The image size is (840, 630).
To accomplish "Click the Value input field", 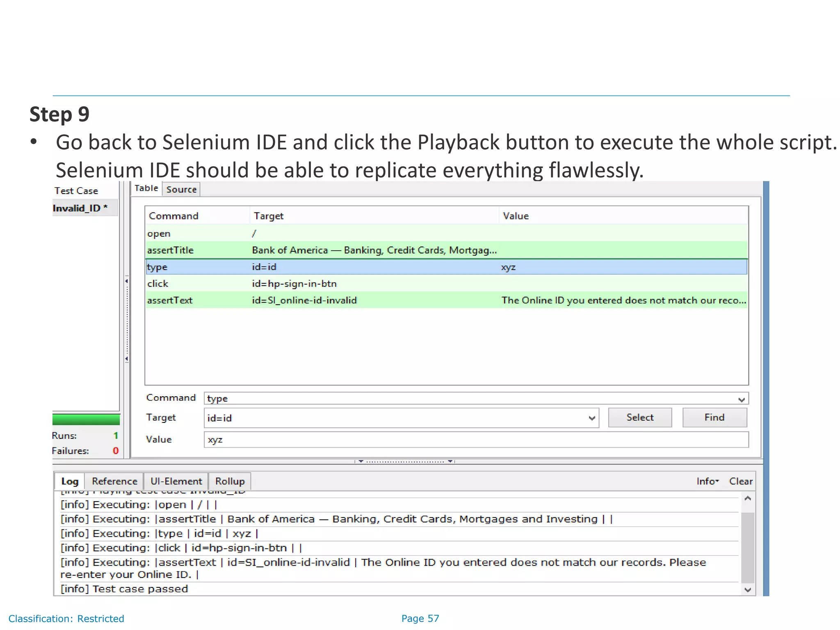I will 476,440.
